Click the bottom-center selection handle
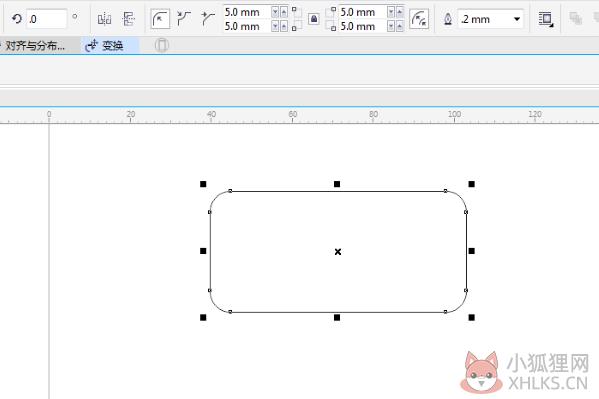The image size is (599, 399). (x=337, y=318)
